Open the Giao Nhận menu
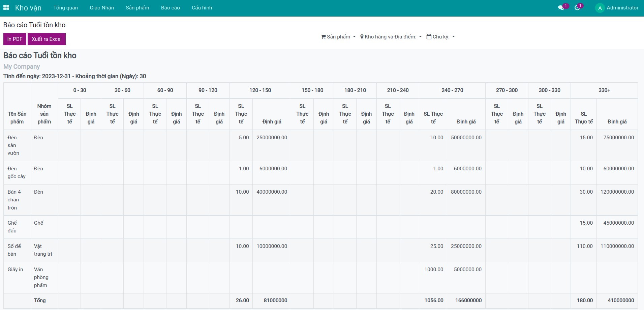 102,8
